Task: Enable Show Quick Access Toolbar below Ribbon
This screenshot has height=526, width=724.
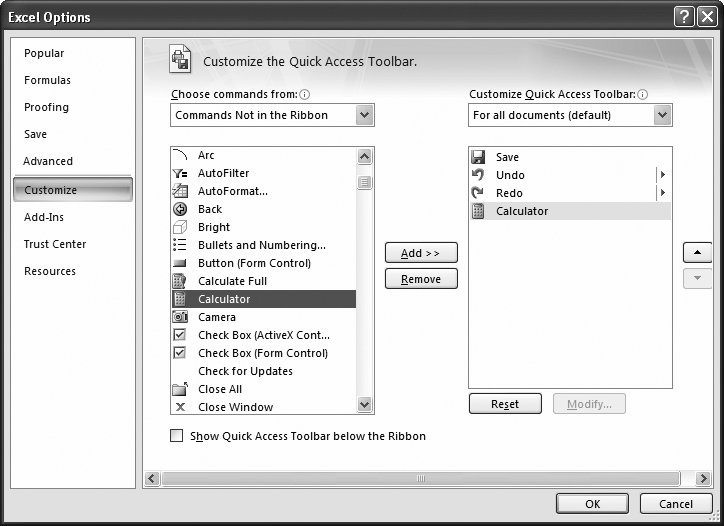Action: point(177,436)
